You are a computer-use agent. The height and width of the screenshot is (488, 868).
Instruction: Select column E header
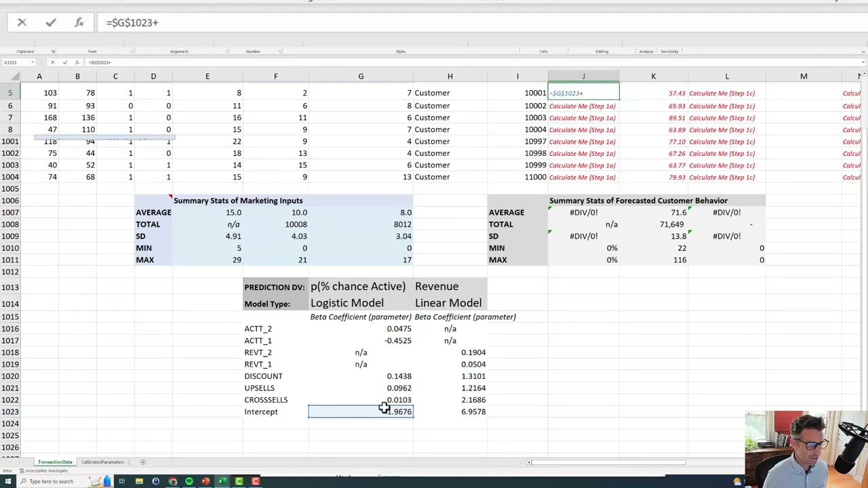pos(208,77)
